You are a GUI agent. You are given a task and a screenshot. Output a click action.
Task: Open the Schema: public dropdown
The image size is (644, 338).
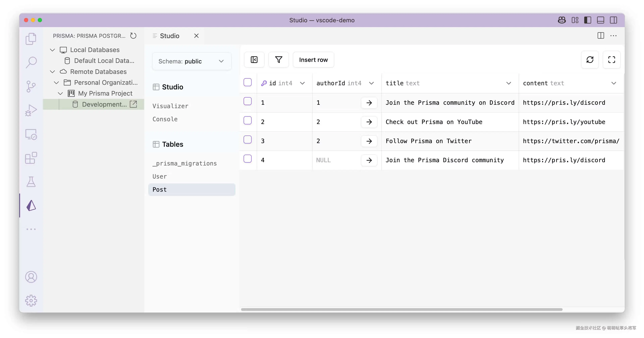pyautogui.click(x=192, y=61)
